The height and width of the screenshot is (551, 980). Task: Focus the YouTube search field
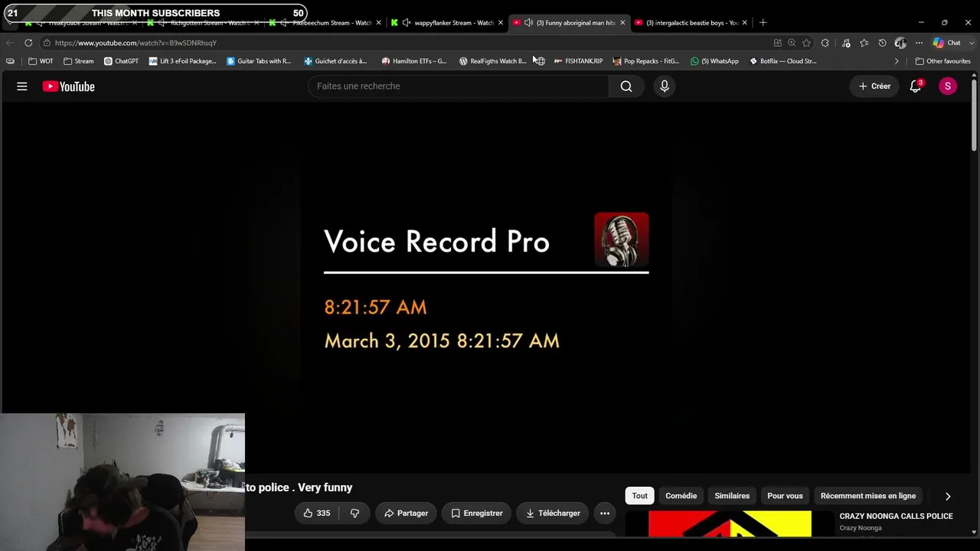point(459,86)
